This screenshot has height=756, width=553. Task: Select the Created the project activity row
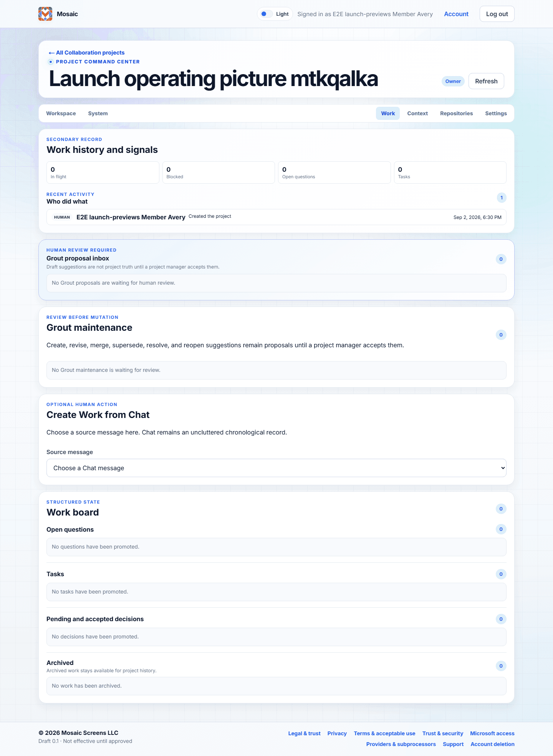click(276, 217)
